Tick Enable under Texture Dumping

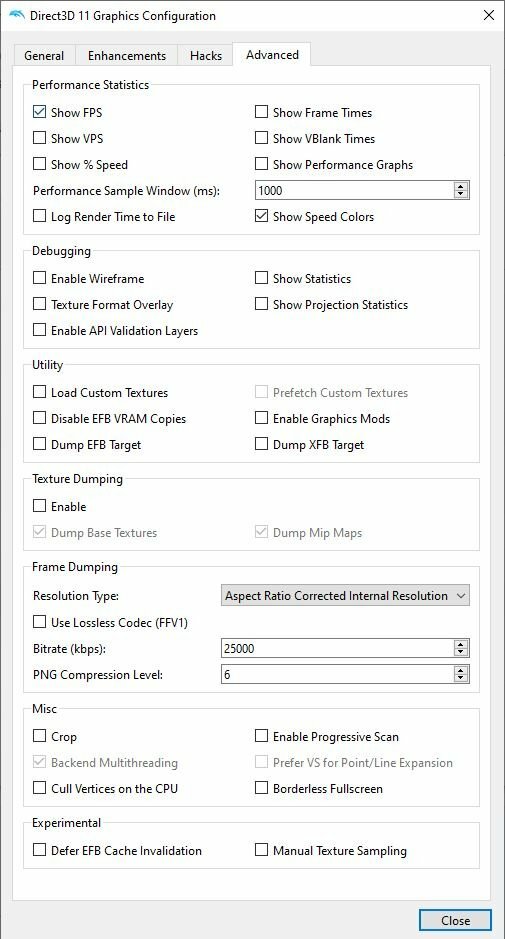point(40,507)
